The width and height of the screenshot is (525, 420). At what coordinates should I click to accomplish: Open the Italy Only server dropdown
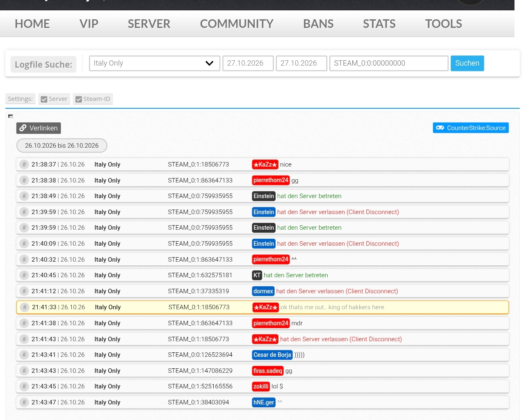coord(155,63)
